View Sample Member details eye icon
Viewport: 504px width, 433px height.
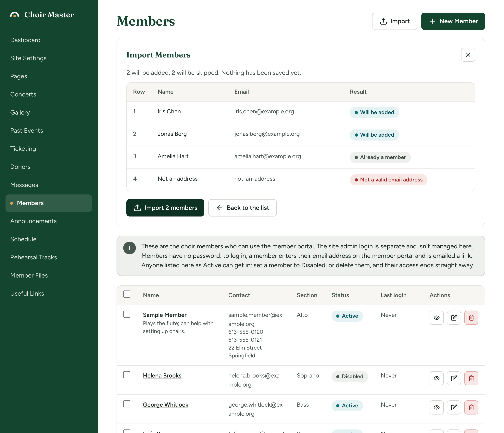click(437, 317)
